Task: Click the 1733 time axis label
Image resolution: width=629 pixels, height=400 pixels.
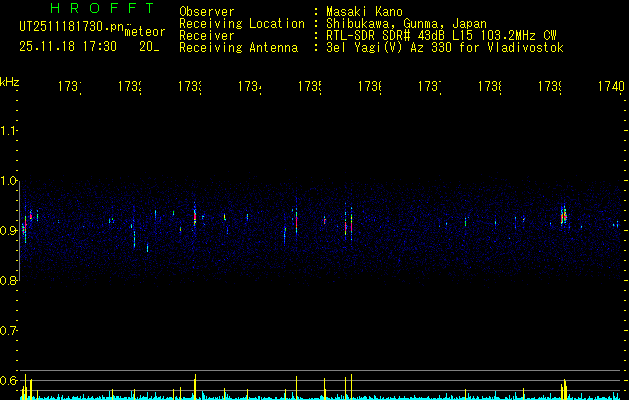Action: (x=190, y=86)
